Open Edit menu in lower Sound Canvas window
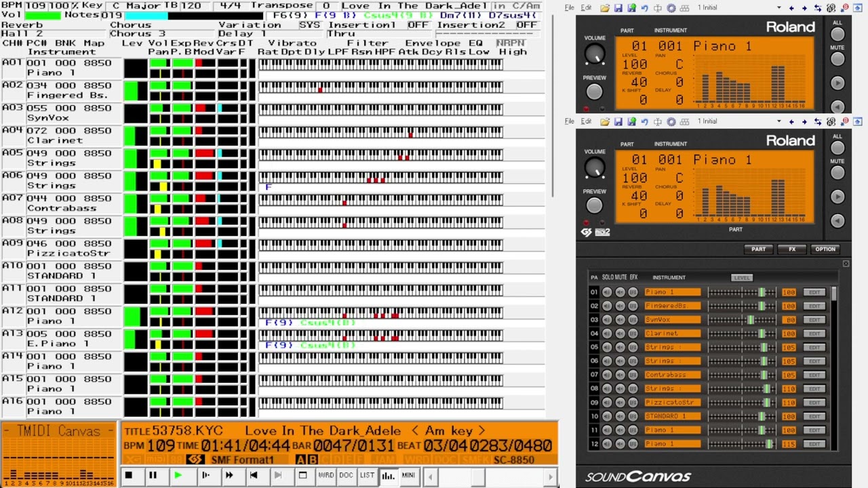The height and width of the screenshot is (488, 868). 586,122
